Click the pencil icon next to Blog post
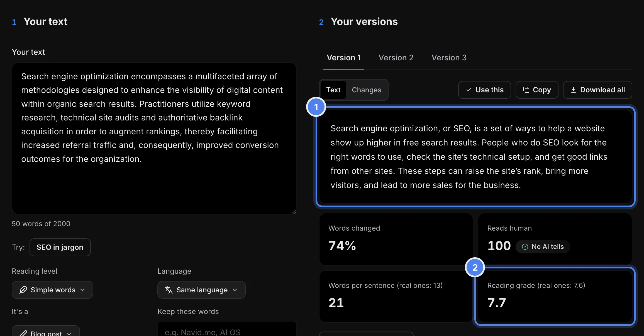The height and width of the screenshot is (336, 644). (x=23, y=333)
